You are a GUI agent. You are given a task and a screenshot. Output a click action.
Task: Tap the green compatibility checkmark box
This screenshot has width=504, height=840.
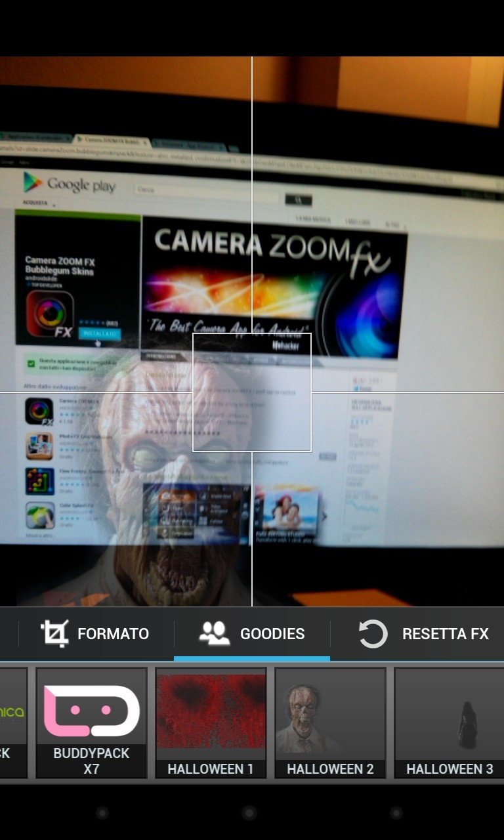coord(31,364)
